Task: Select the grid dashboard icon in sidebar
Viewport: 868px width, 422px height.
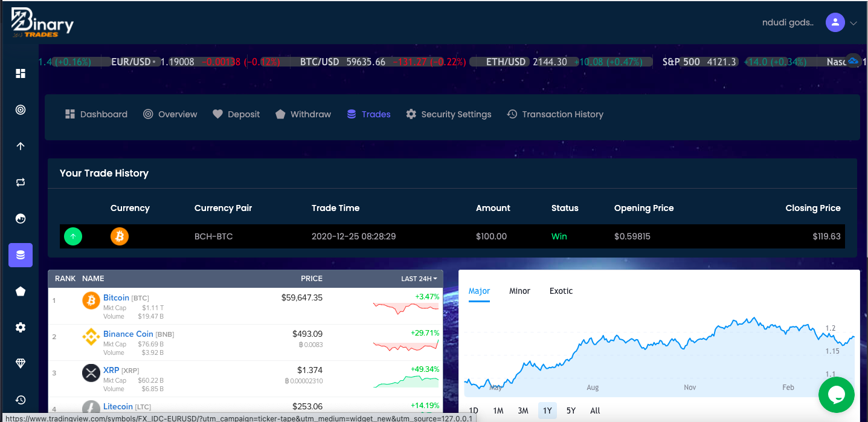Action: (21, 74)
